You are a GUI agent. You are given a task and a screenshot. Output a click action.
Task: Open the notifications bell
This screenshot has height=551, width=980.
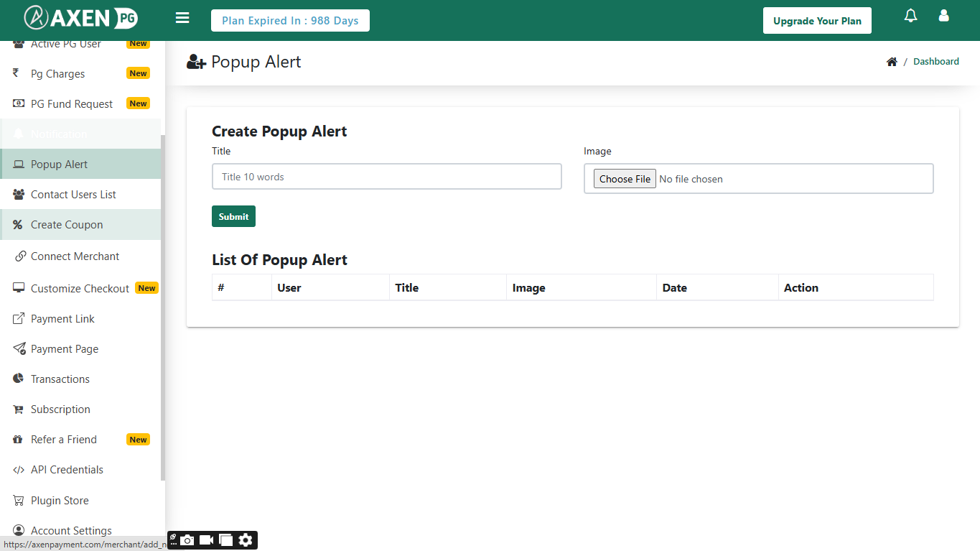(911, 16)
